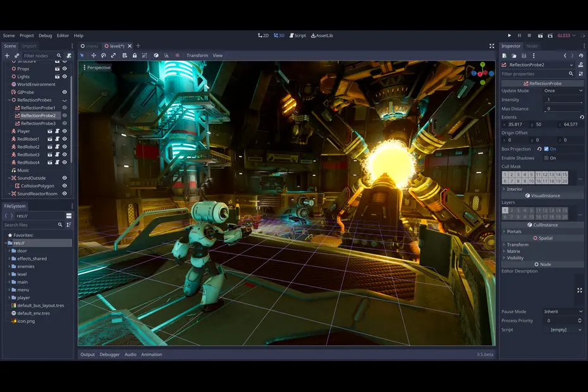588x392 pixels.
Task: Click the Inspector save resource floppy icon
Action: tap(524, 56)
